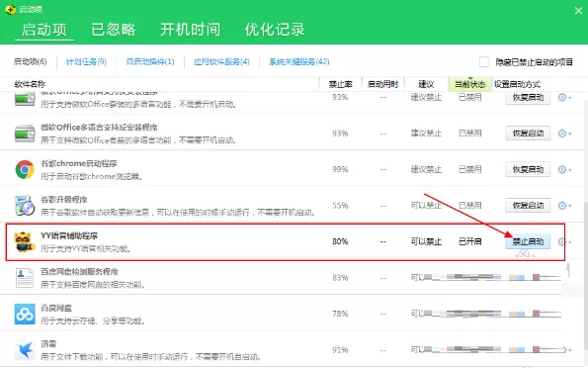The width and height of the screenshot is (588, 368).
Task: Click the 78% value in 百度网盘 row
Action: (x=340, y=314)
